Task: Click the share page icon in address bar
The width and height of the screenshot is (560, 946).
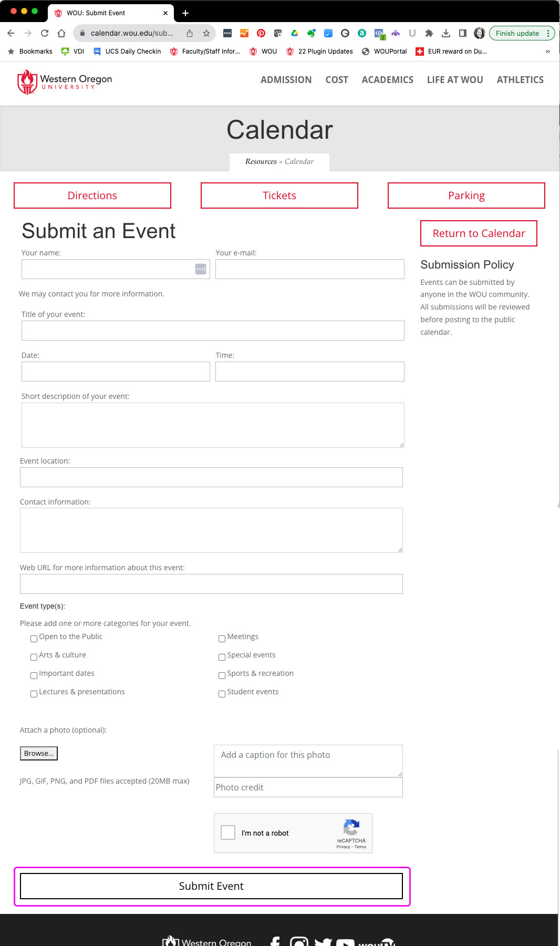Action: [190, 33]
